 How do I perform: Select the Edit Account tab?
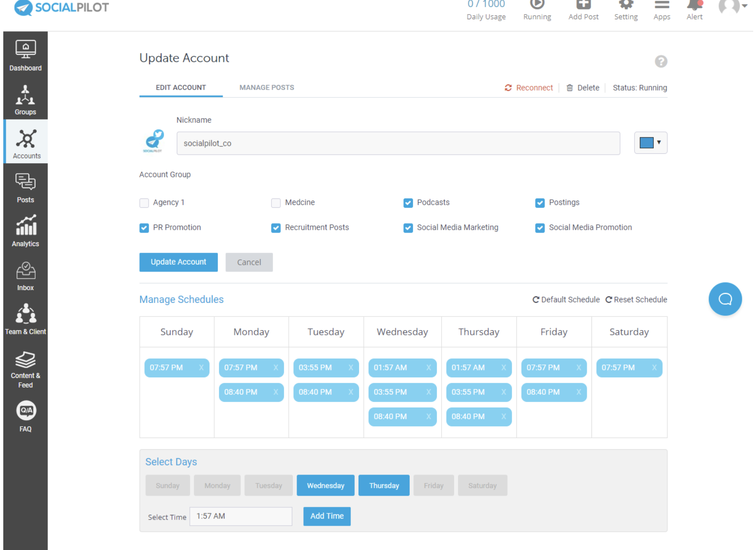click(180, 88)
